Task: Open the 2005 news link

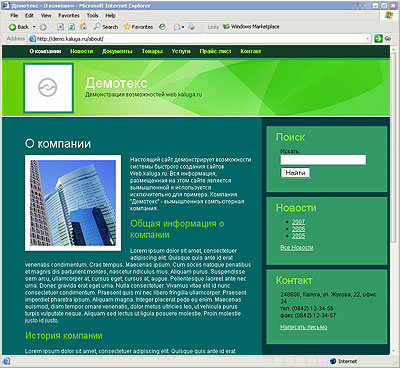Action: 298,236
